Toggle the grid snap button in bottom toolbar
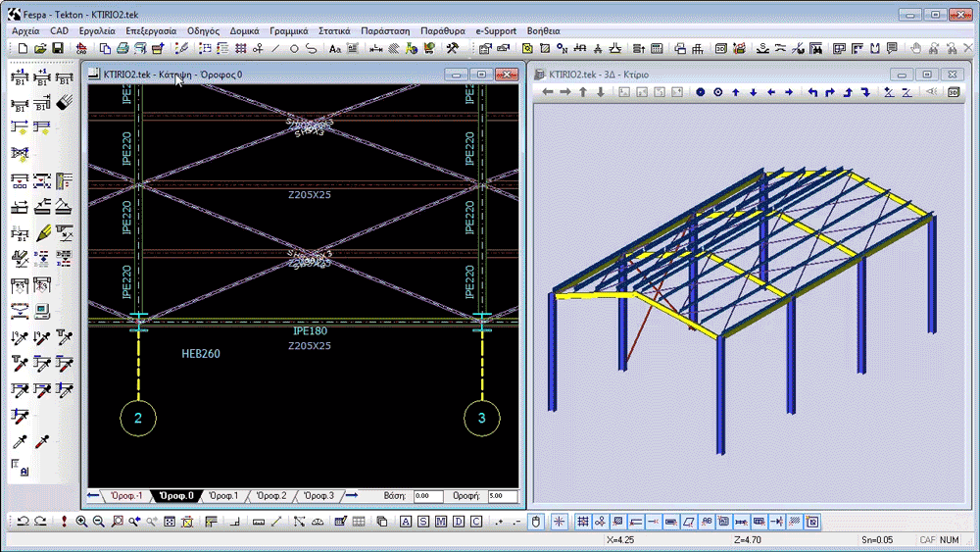This screenshot has width=980, height=552. 582,522
